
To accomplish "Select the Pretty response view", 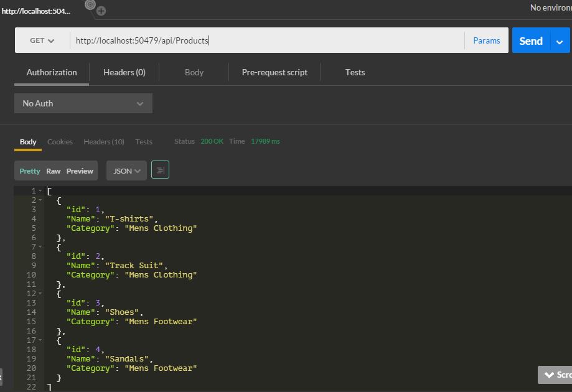I will tap(29, 171).
